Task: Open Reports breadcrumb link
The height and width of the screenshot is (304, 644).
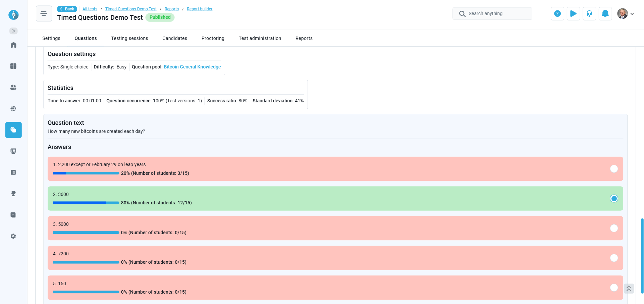Action: tap(172, 9)
